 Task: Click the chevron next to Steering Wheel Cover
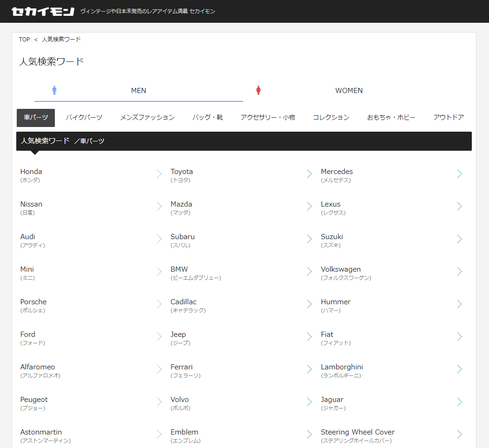tap(459, 435)
